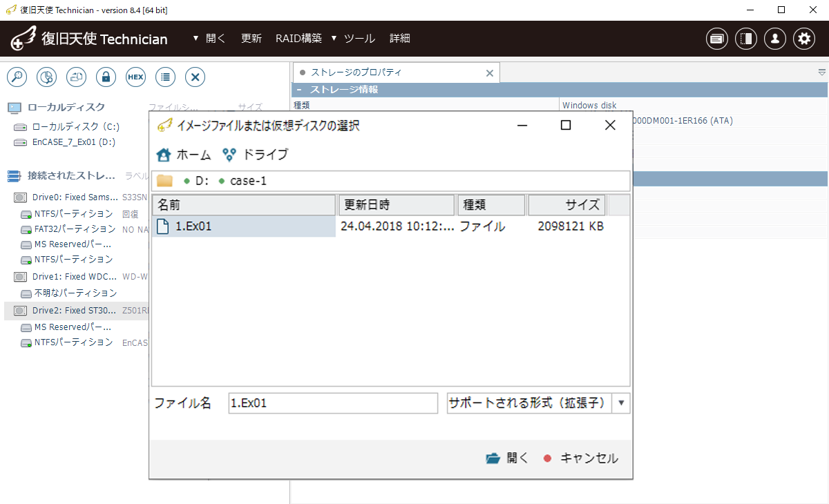This screenshot has height=504, width=829.
Task: Open the ツール menu
Action: [354, 39]
